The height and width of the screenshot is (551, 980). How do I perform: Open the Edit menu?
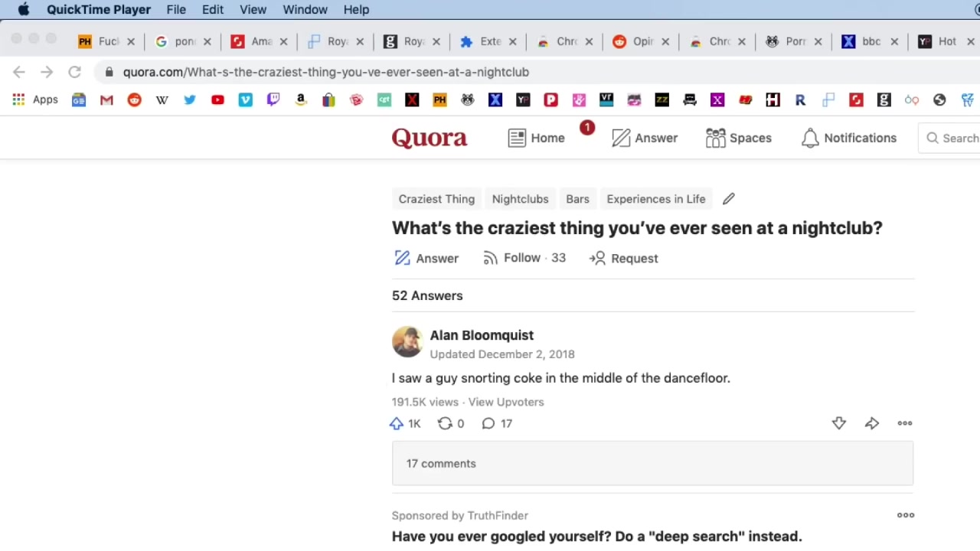tap(213, 9)
